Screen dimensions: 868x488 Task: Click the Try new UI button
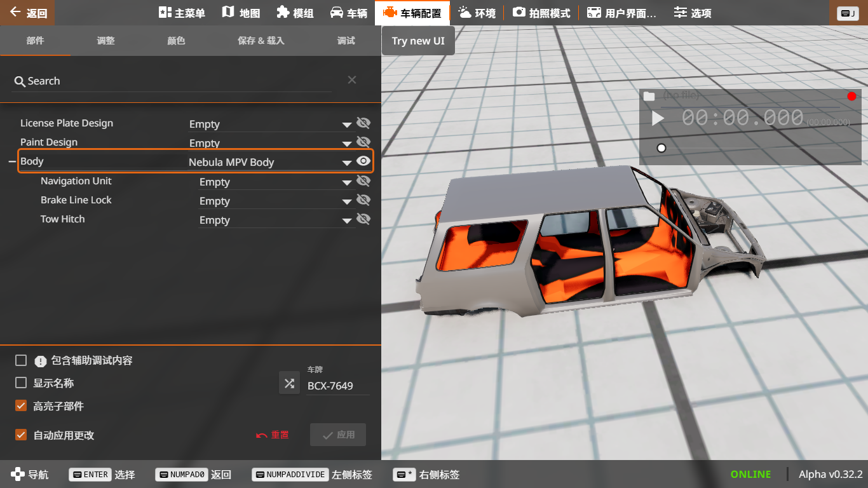pos(418,41)
